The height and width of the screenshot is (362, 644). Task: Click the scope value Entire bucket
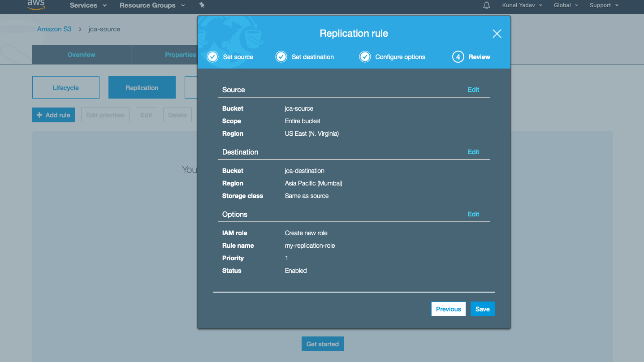[303, 121]
